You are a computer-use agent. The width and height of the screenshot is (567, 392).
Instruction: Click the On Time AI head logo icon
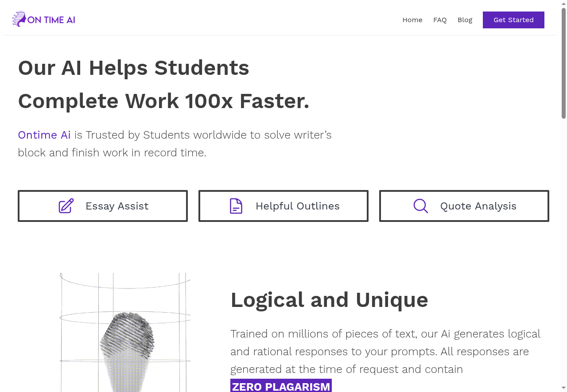[x=19, y=19]
